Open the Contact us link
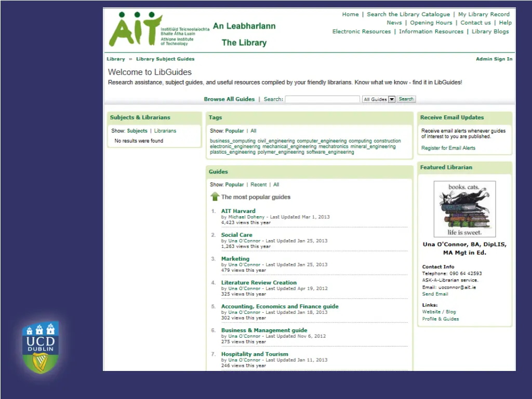Image resolution: width=532 pixels, height=399 pixels. click(x=476, y=23)
